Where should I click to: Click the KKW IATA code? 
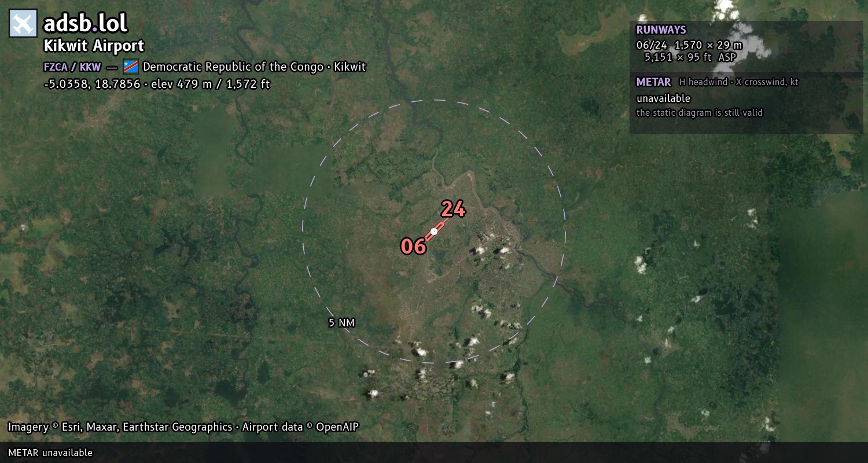[x=90, y=67]
